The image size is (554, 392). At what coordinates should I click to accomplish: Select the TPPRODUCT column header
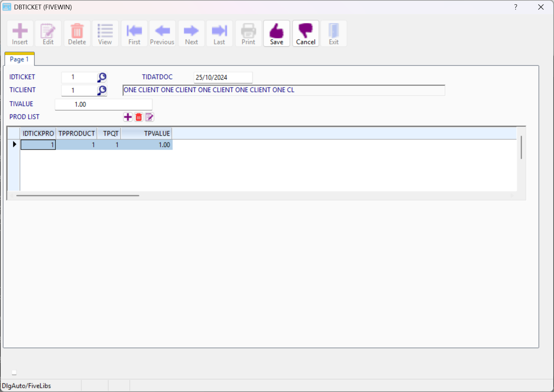(x=77, y=134)
